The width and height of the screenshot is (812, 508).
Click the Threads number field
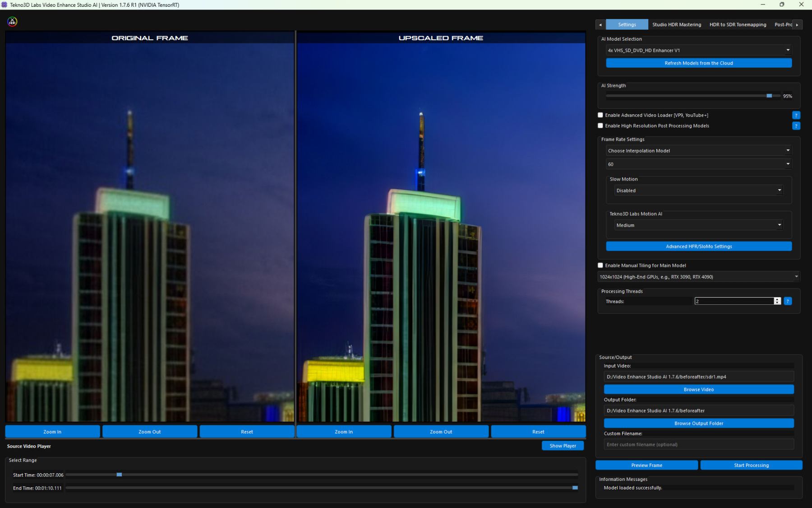coord(734,301)
